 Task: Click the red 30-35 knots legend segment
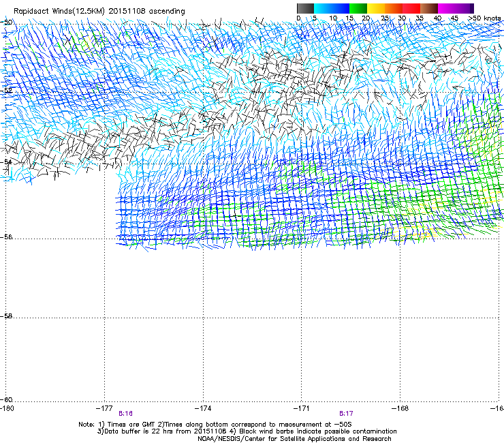pos(411,8)
